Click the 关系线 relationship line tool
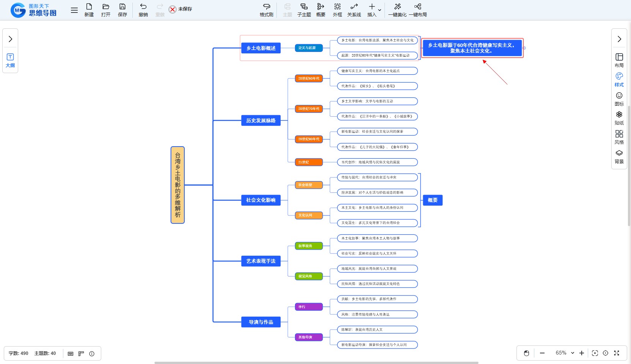The width and height of the screenshot is (631, 364). click(x=354, y=10)
